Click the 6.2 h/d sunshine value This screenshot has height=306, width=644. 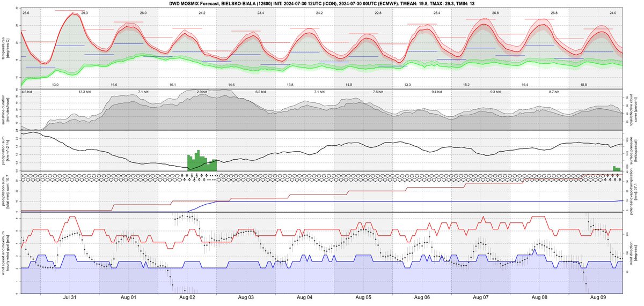tap(261, 92)
